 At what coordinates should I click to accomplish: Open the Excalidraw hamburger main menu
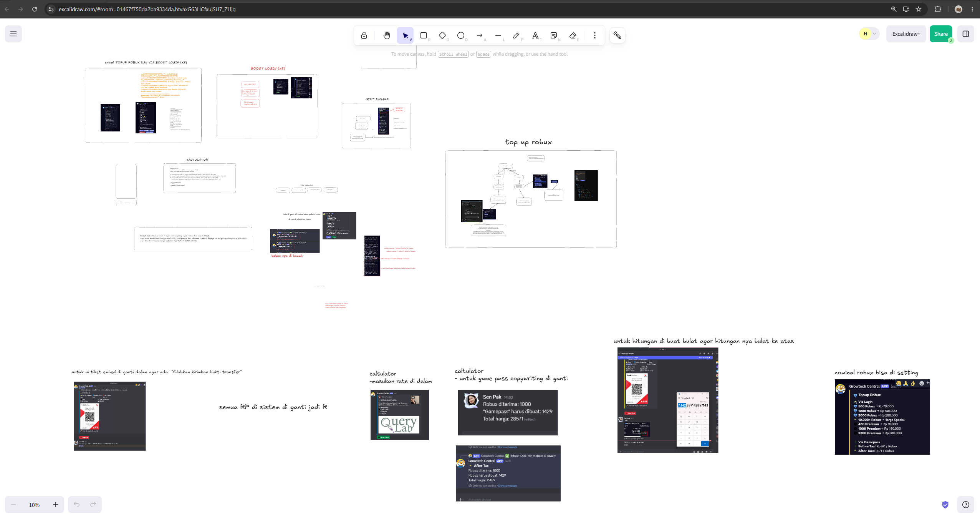pos(13,34)
